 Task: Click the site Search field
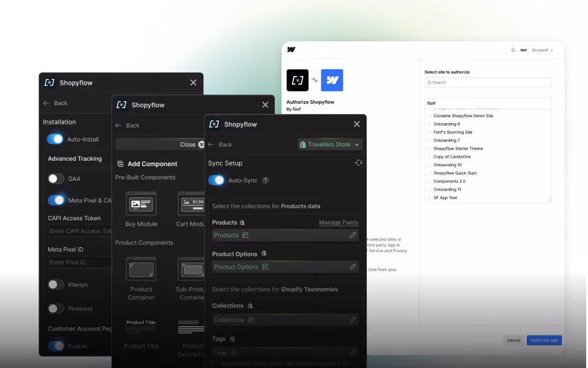click(488, 83)
